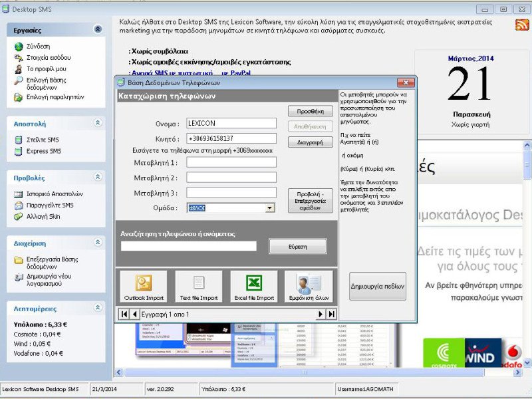Click the Excel file Import icon button

pyautogui.click(x=254, y=287)
